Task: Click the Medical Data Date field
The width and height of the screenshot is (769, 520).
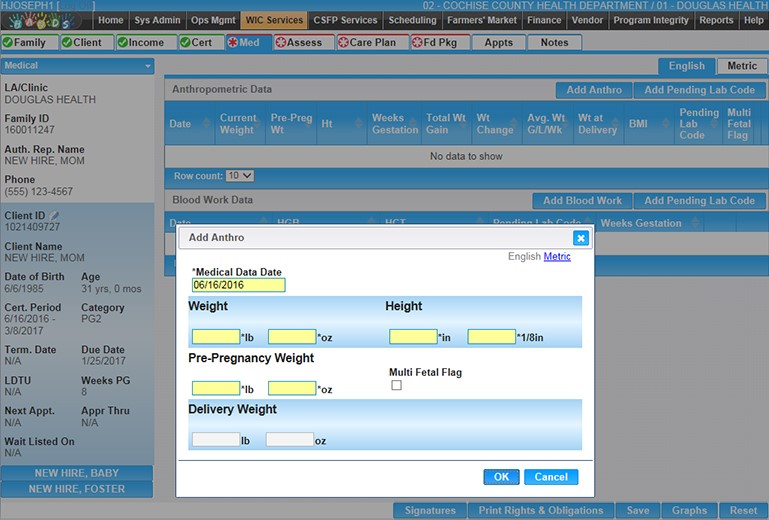Action: tap(238, 285)
